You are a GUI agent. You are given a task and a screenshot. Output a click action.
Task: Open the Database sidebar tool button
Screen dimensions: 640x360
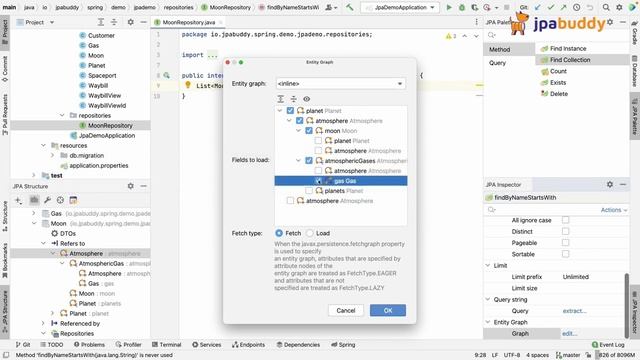click(635, 71)
